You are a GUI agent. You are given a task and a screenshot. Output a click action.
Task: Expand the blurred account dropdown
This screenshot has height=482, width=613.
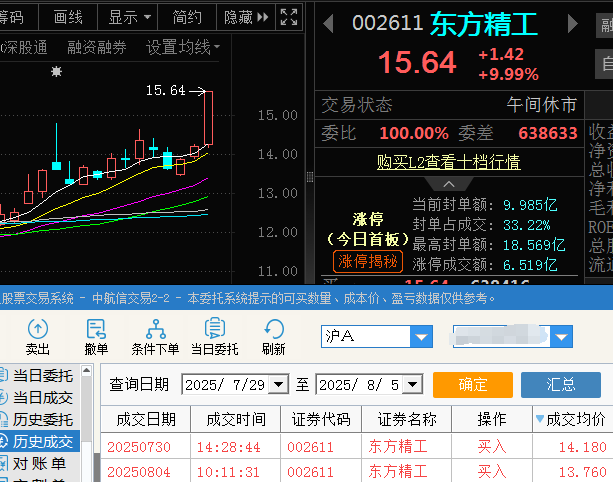tap(561, 336)
